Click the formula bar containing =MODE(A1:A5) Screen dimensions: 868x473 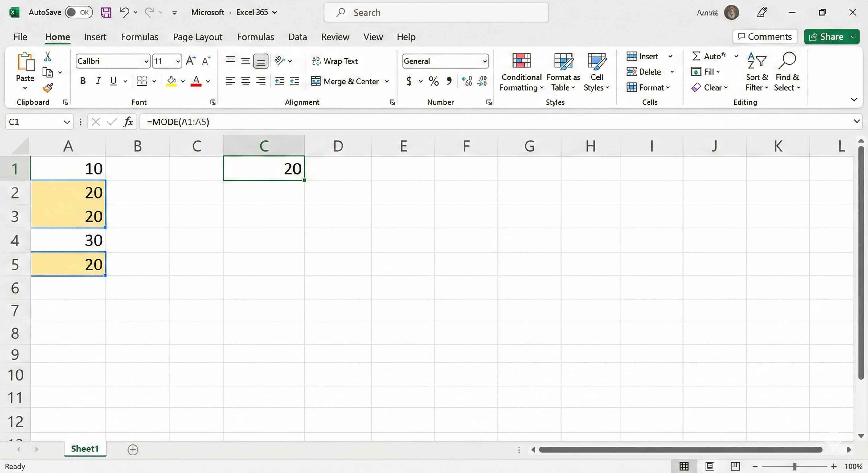point(303,122)
